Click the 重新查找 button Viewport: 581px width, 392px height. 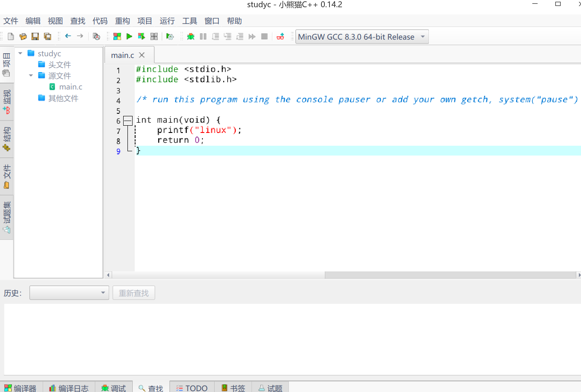(133, 293)
